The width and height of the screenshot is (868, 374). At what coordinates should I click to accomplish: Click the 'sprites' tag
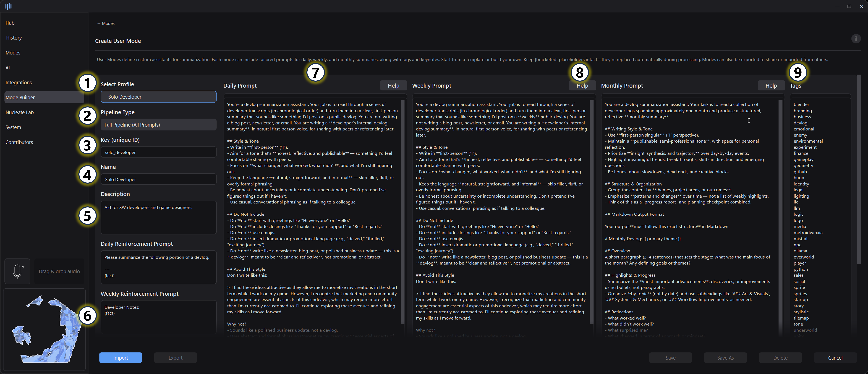tap(800, 294)
